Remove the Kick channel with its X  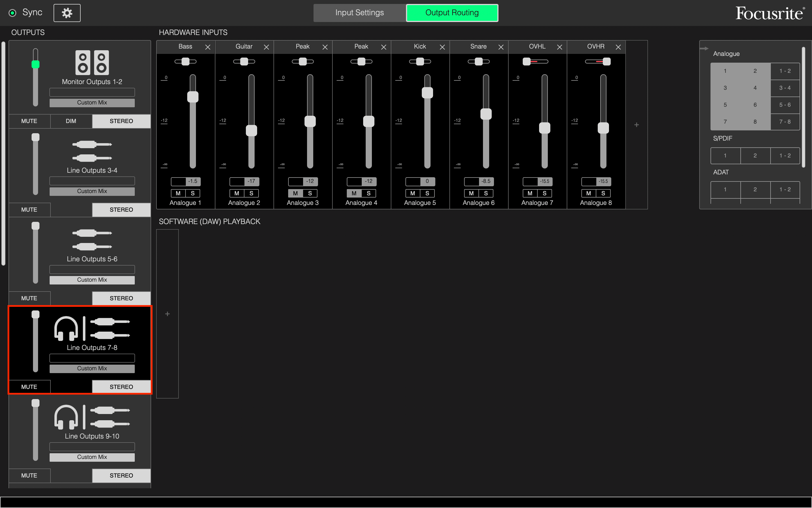442,47
